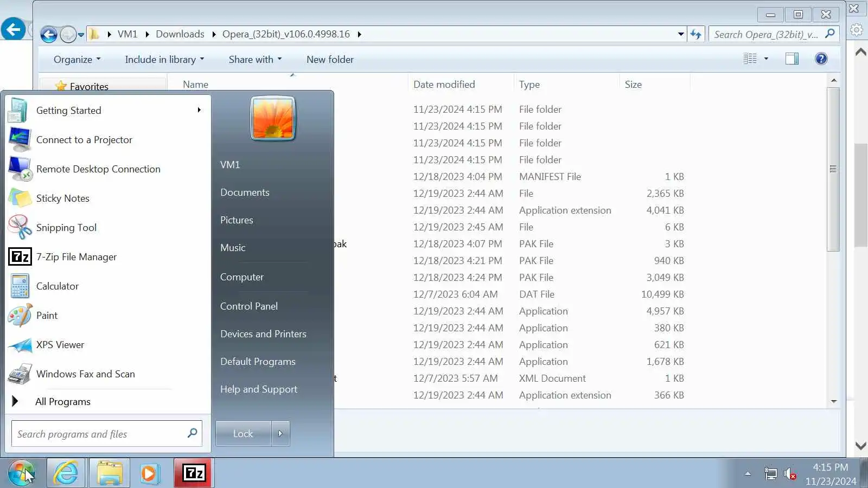Open the Snipping Tool
Screen dimensions: 868x488
pyautogui.click(x=107, y=228)
